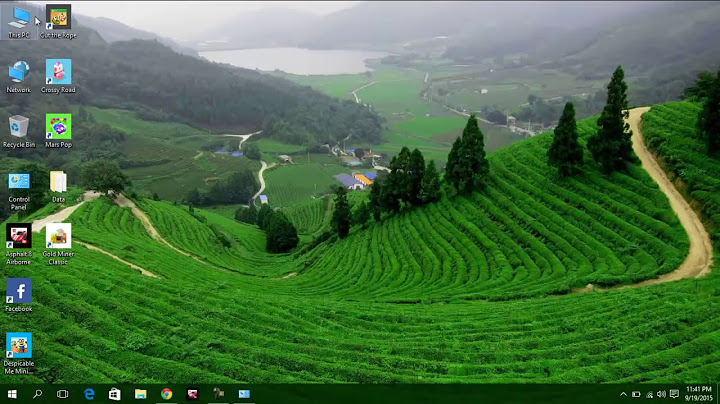The height and width of the screenshot is (404, 720).
Task: Switch to the red app beside Chrome
Action: (x=192, y=394)
